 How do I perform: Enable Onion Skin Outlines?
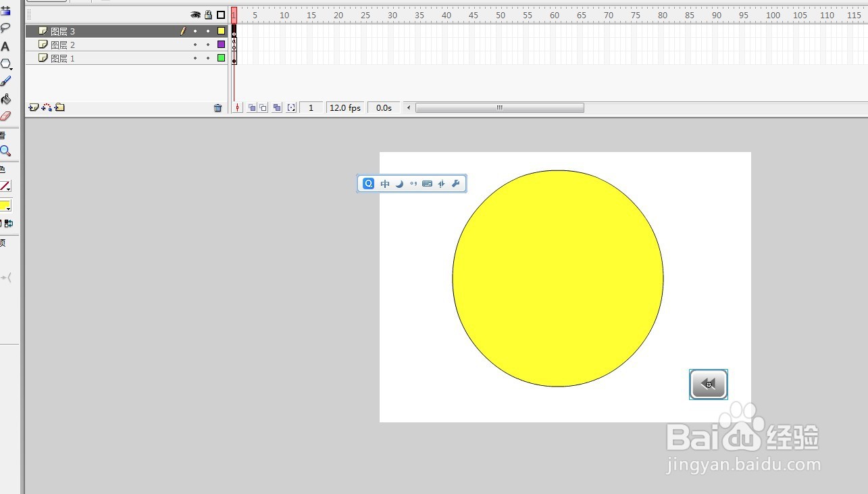point(263,107)
